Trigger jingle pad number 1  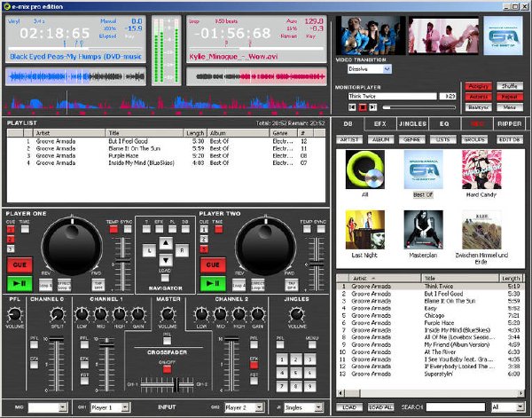pyautogui.click(x=282, y=359)
